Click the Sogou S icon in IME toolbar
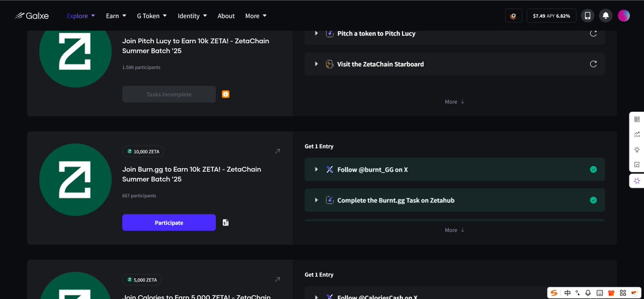Viewport: 644px width, 299px height. [554, 293]
